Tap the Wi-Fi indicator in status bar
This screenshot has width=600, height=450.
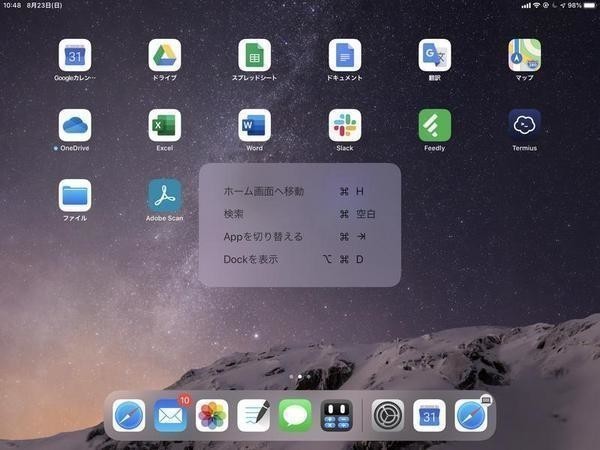(x=536, y=5)
